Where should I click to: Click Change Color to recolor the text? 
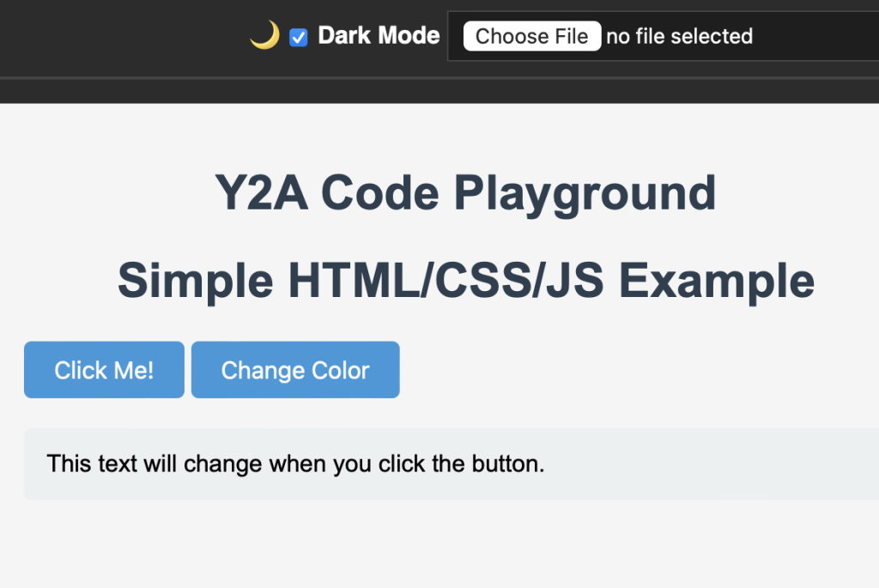[x=295, y=370]
